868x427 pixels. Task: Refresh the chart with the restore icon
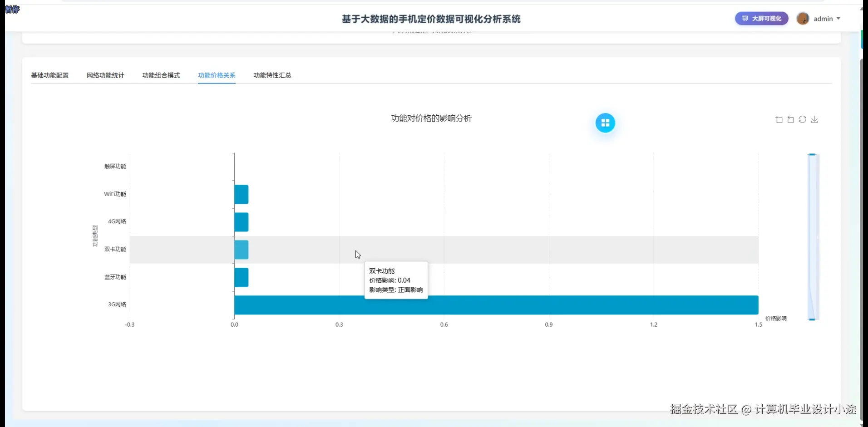click(x=803, y=119)
